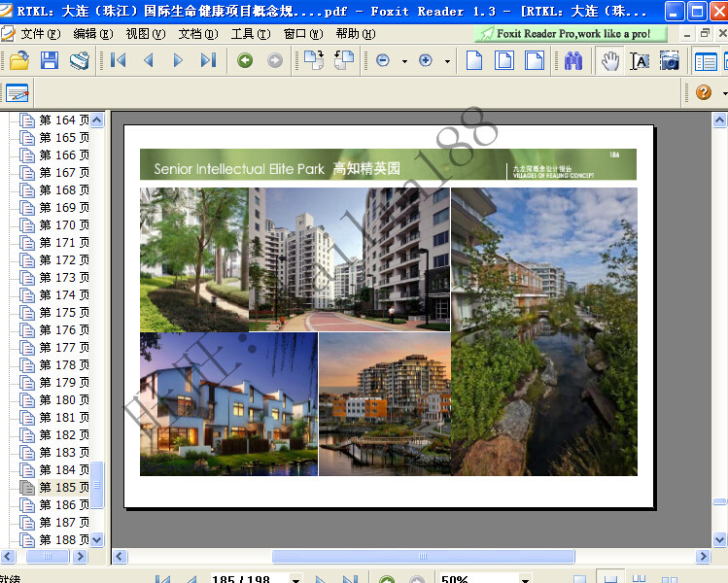728x583 pixels.
Task: Go to next page using top toolbar arrow
Action: tap(178, 60)
